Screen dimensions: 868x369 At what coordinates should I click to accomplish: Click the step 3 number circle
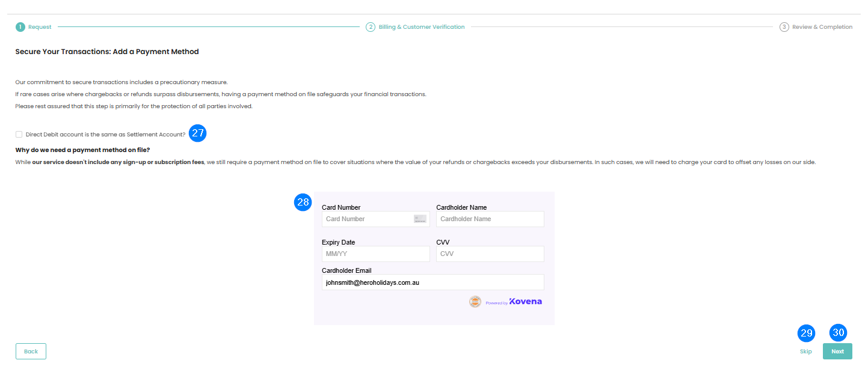click(x=784, y=27)
